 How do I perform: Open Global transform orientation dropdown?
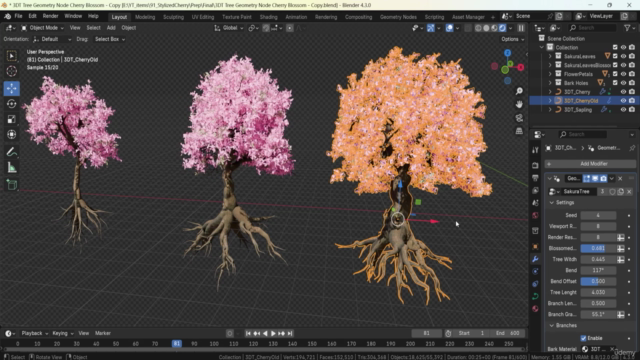click(229, 28)
